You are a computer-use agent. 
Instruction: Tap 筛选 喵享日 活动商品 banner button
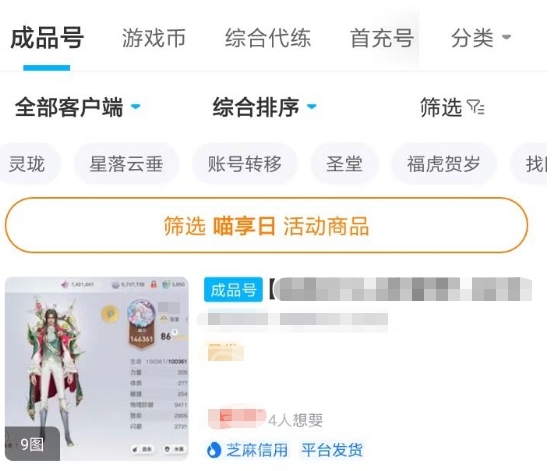click(x=266, y=225)
